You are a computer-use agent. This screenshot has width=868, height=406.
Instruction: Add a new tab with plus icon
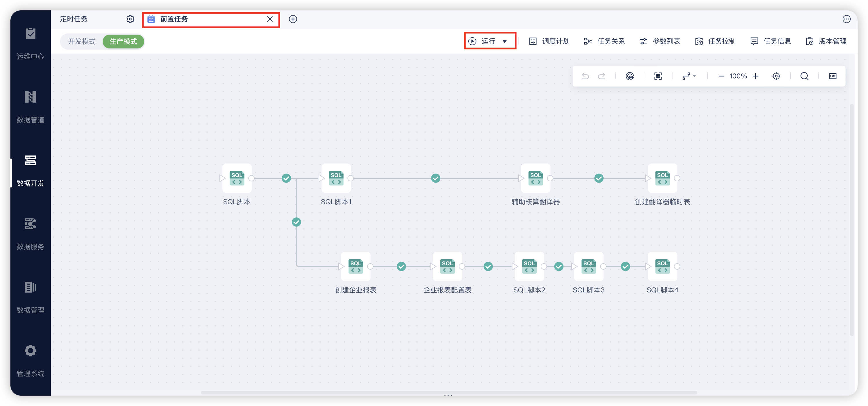[x=293, y=19]
